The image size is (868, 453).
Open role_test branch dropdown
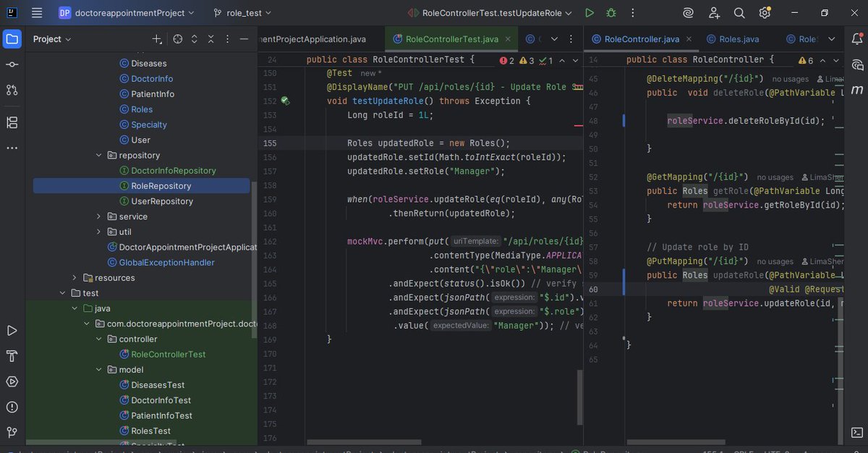[243, 13]
